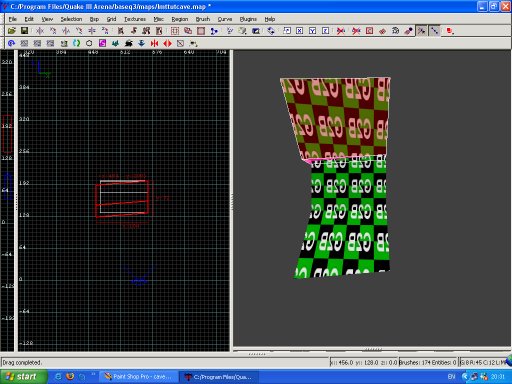
Task: Flip the selection along the Z axis
Action: [92, 31]
